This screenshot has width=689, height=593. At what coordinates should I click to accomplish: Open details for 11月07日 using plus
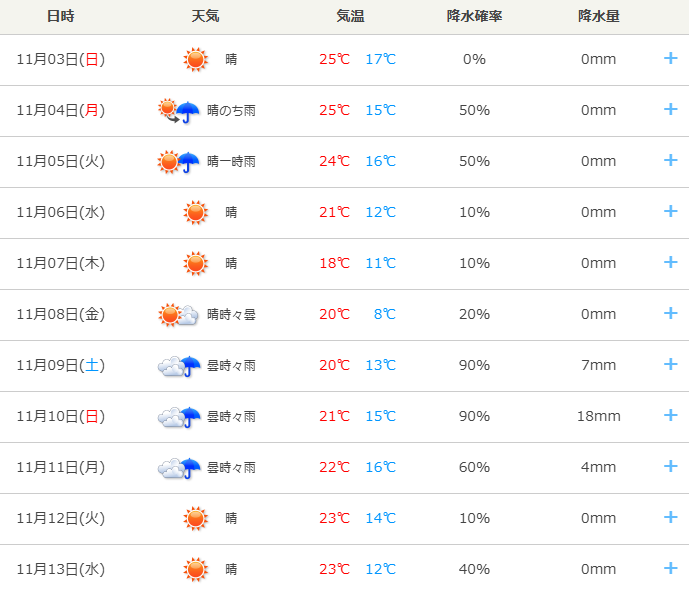tap(671, 262)
